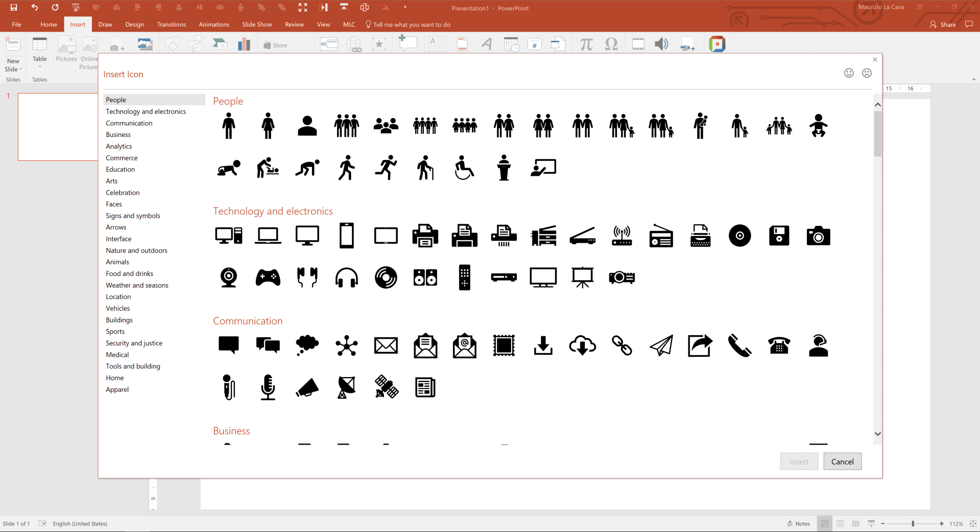The image size is (980, 532).
Task: Click the Audio icon on the ribbon
Action: (x=661, y=44)
